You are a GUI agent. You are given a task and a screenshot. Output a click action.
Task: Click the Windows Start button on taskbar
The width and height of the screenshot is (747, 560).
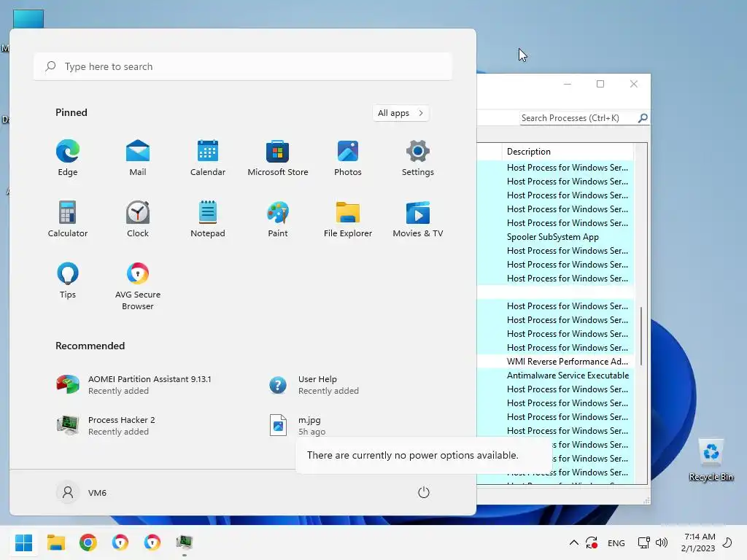(23, 542)
